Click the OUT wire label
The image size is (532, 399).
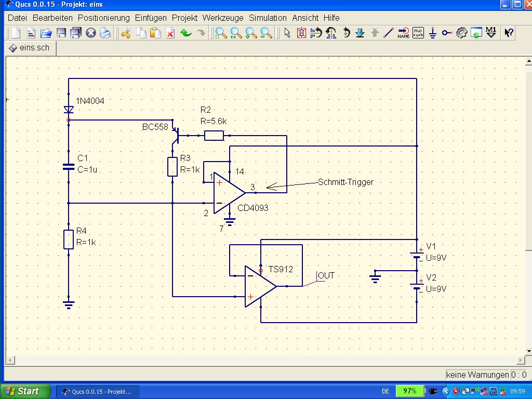point(326,275)
